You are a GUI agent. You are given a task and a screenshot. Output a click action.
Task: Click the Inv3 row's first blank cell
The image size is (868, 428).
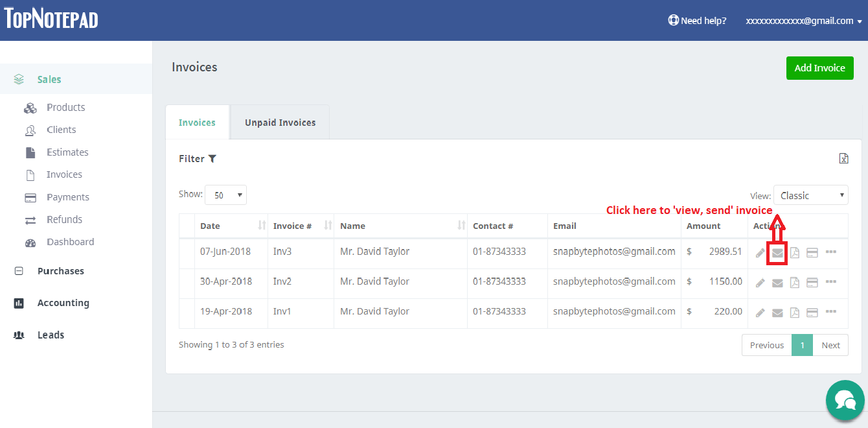pos(187,253)
